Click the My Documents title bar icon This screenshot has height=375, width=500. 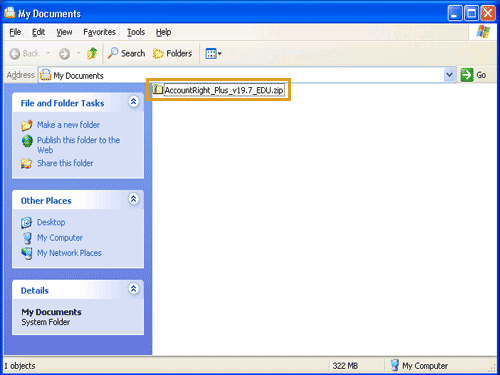coord(10,13)
